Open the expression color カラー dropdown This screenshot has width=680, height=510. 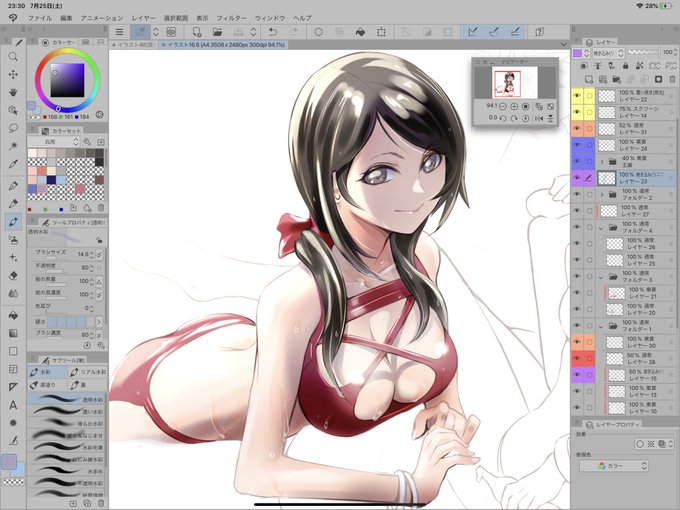(614, 466)
